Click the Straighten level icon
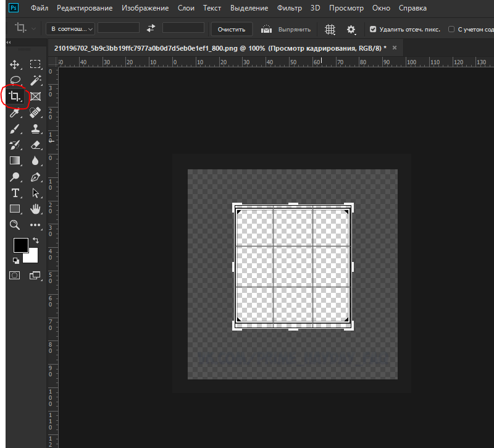The image size is (494, 448). click(x=266, y=29)
